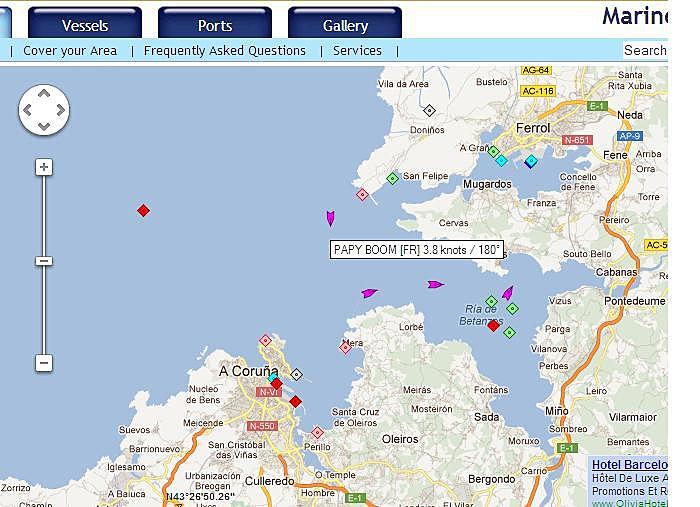
Task: Select red vessel marker in open sea west
Action: (x=143, y=211)
